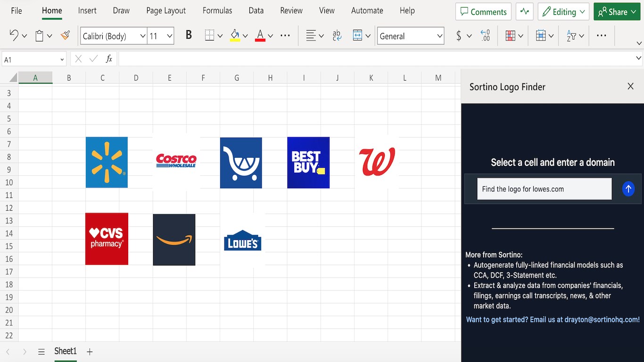This screenshot has width=644, height=362.
Task: Expand the Borders options arrow
Action: [220, 36]
